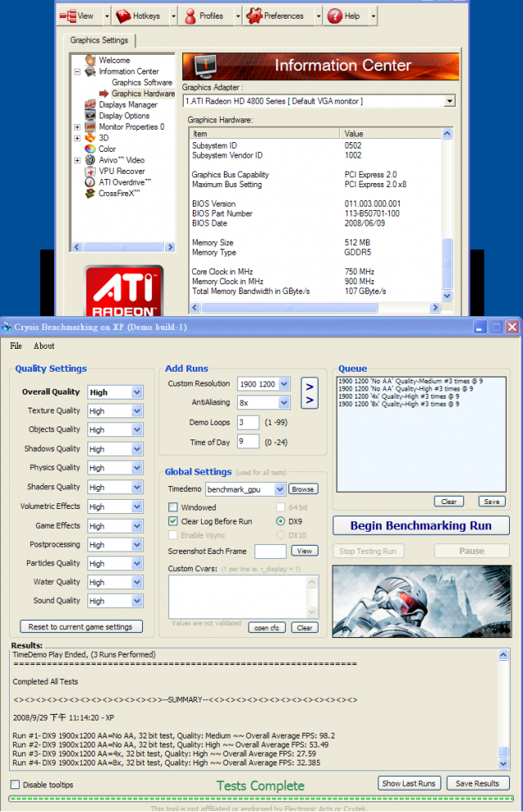
Task: Click the Clear button under Queue
Action: click(449, 502)
